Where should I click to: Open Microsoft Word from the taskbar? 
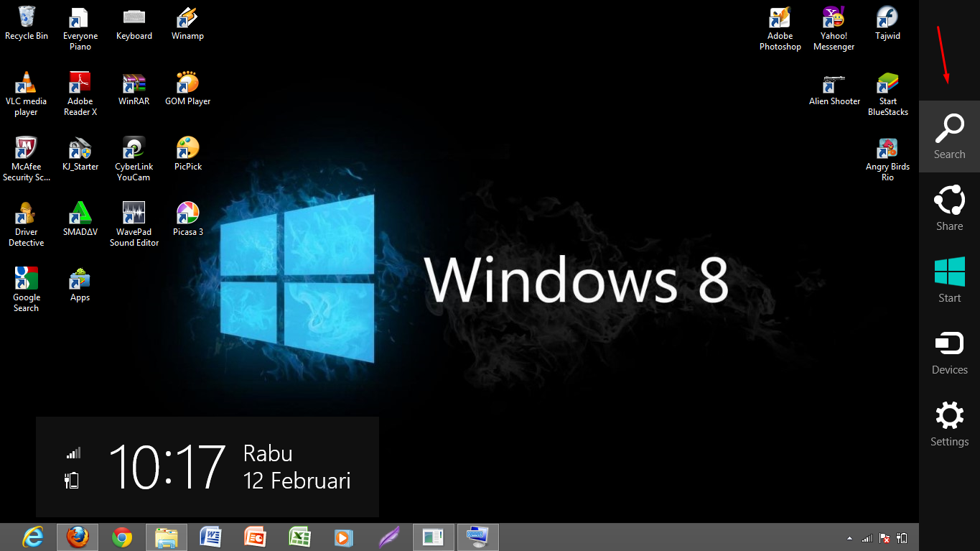[210, 537]
